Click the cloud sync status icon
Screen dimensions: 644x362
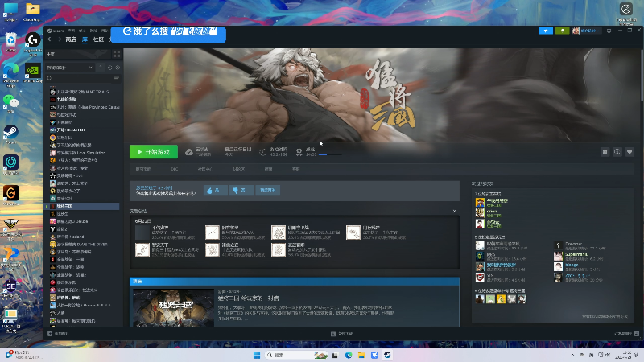pyautogui.click(x=189, y=152)
